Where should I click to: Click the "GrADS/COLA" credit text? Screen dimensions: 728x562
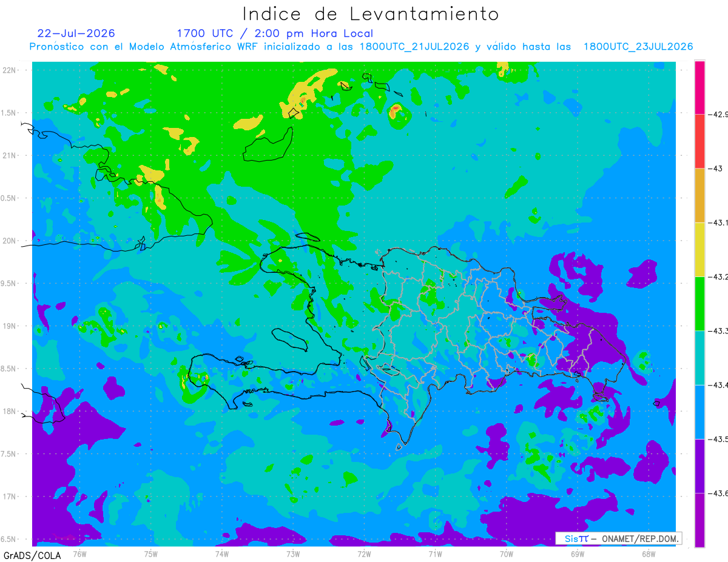[x=32, y=555]
